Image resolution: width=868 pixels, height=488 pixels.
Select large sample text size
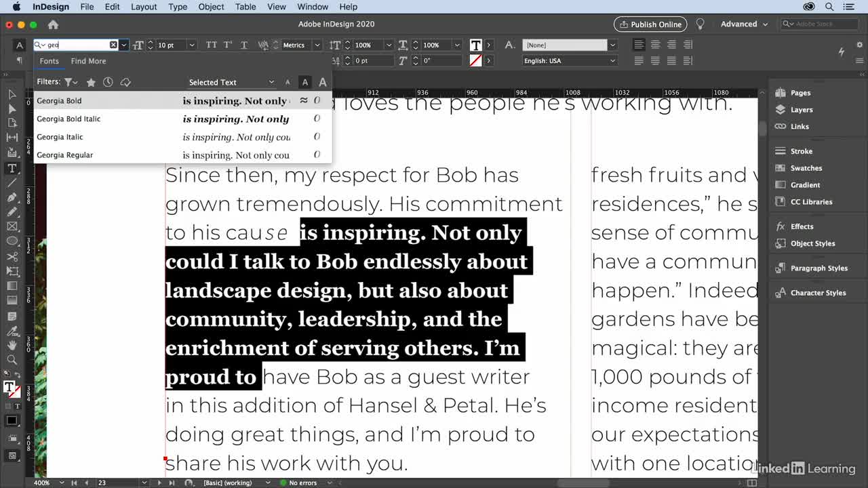point(323,82)
